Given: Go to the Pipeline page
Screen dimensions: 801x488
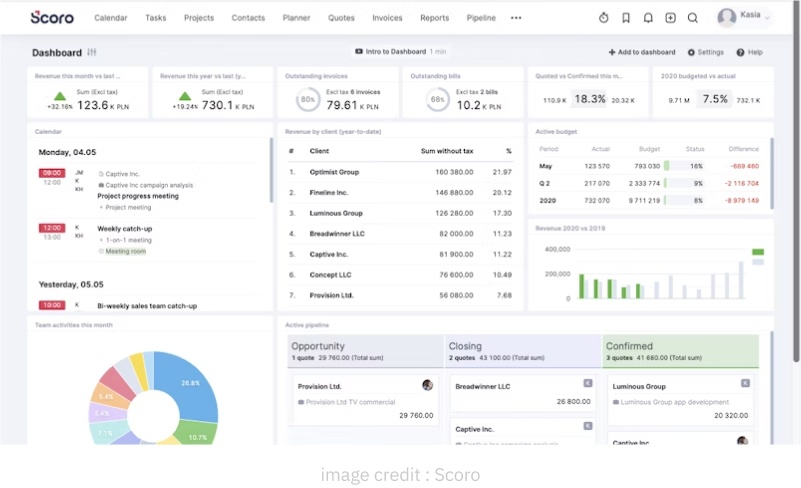Looking at the screenshot, I should 481,18.
